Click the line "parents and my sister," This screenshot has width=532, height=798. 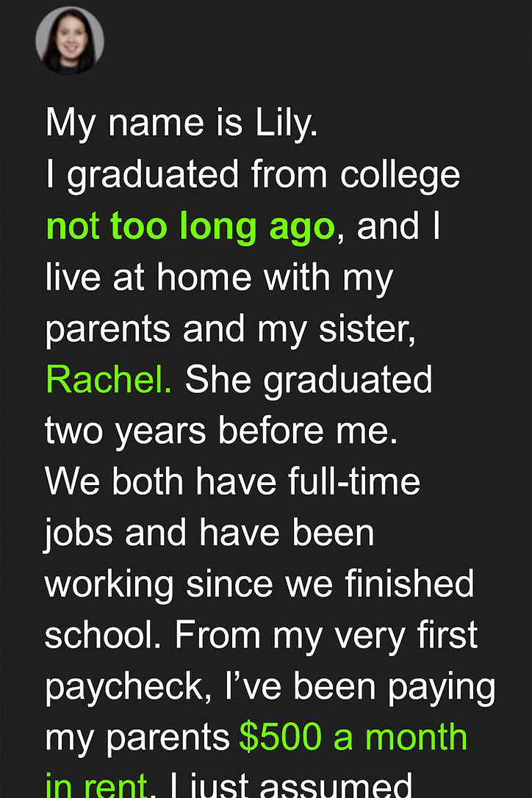pos(231,329)
